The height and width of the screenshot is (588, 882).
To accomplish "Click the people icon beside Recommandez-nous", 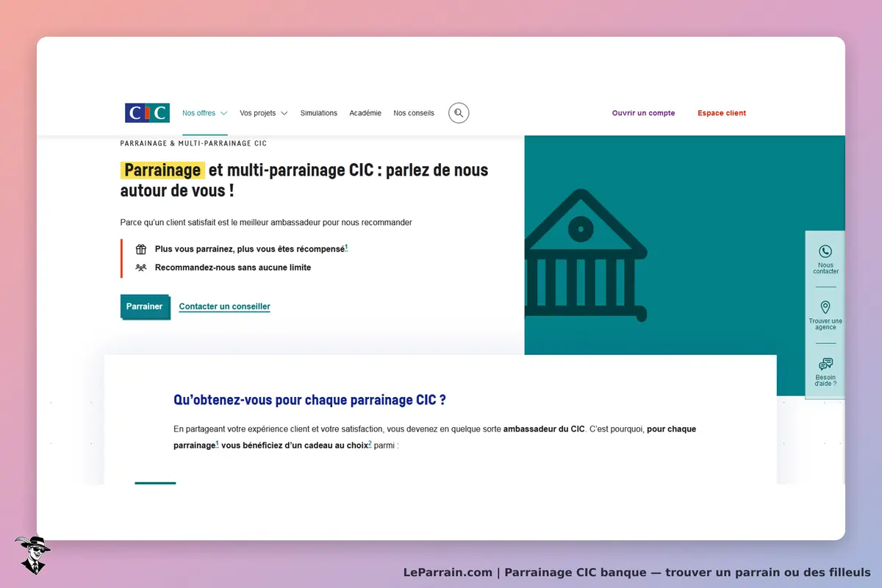I will (141, 268).
